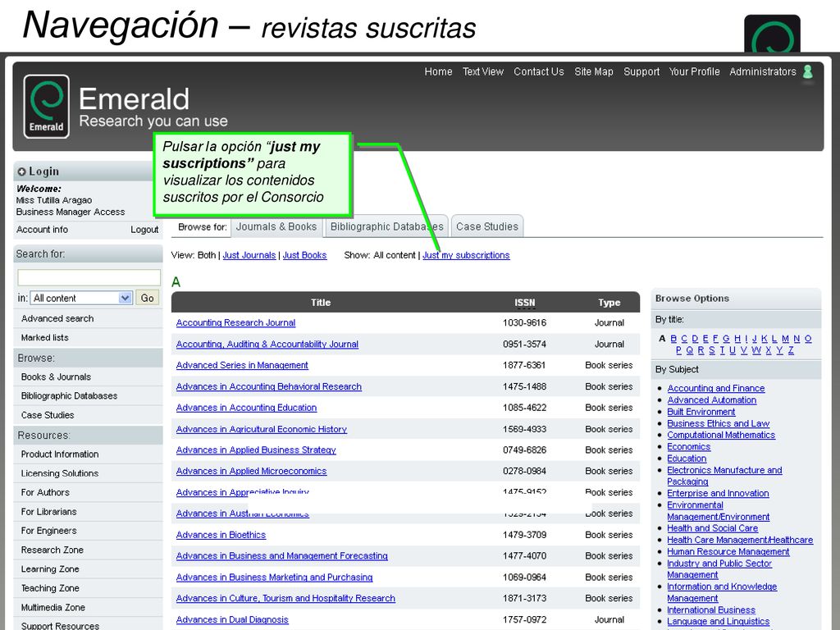
Task: Browse the International Business subject
Action: coord(711,610)
